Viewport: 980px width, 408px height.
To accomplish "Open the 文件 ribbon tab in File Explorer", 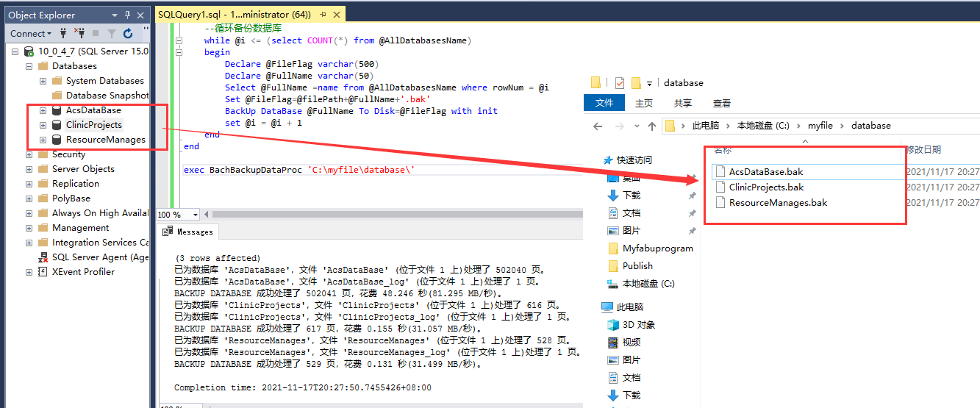I will [x=604, y=104].
